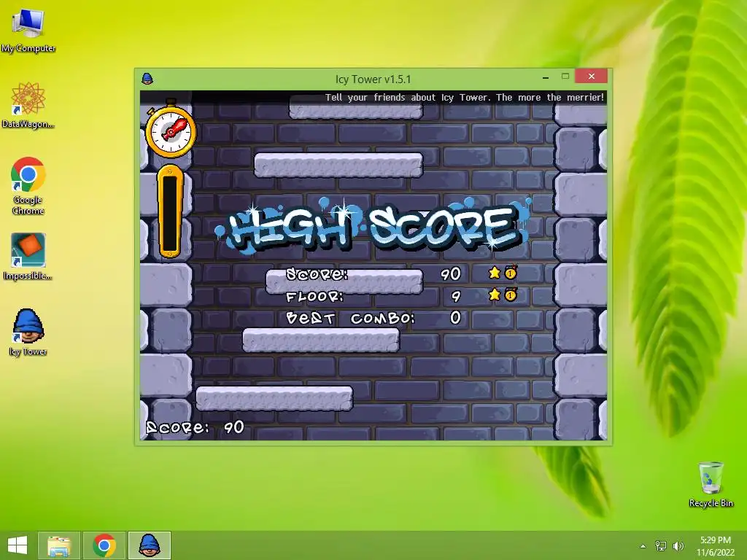Click the HIGH SCORE graffiti banner
Image resolution: width=747 pixels, height=560 pixels.
[373, 226]
